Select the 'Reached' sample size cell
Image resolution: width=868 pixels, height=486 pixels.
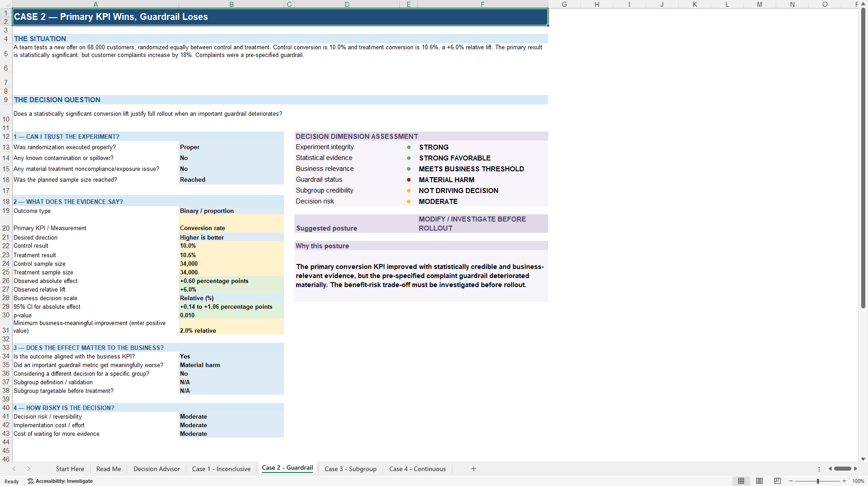[231, 180]
